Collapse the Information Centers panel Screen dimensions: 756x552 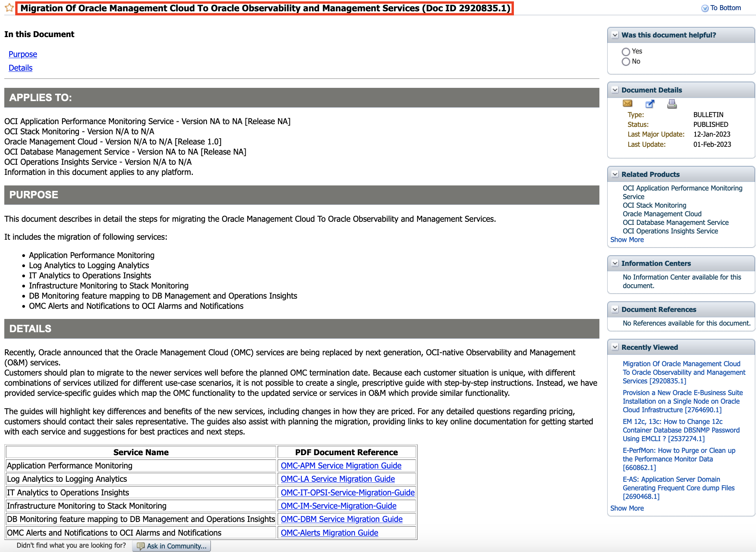[x=615, y=264]
